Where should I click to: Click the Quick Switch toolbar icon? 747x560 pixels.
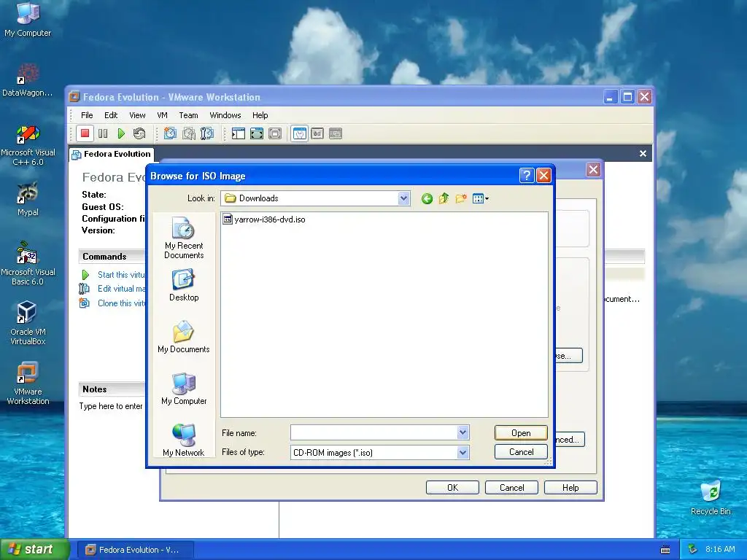(275, 134)
